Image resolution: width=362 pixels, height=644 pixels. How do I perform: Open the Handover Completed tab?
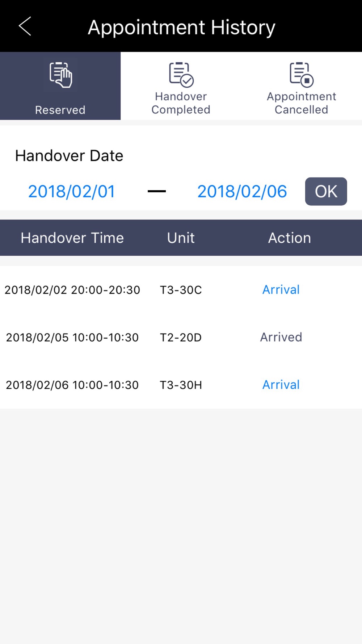point(181,86)
